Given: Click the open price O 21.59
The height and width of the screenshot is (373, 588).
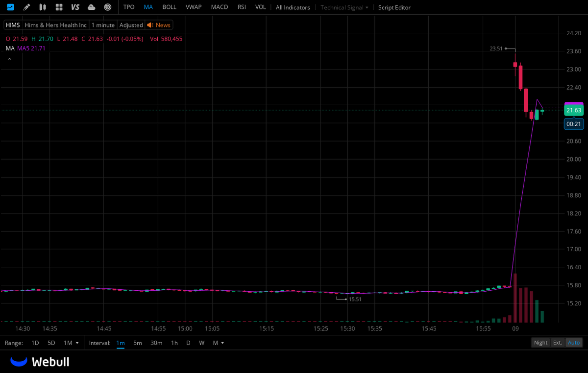Looking at the screenshot, I should point(16,39).
